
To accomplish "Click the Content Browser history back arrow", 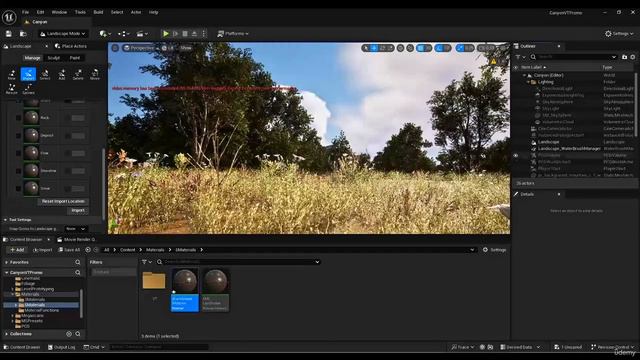I will pos(88,249).
